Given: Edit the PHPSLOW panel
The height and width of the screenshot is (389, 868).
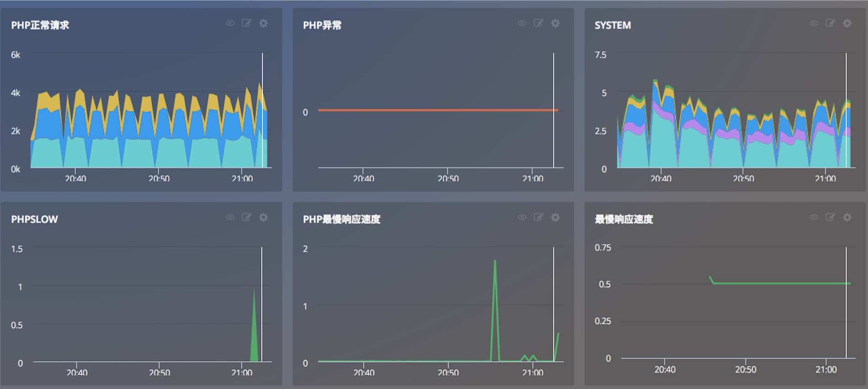Looking at the screenshot, I should point(246,217).
